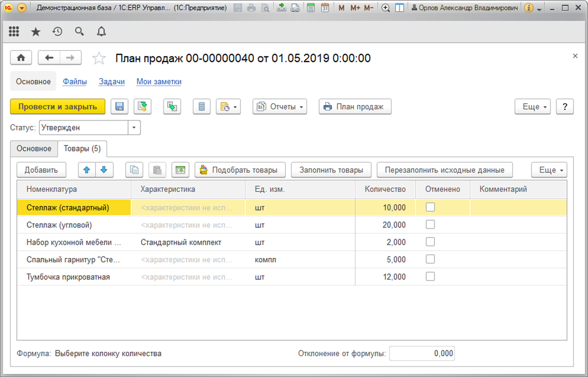Paste rows icon in goods toolbar
588x377 pixels.
coord(157,170)
